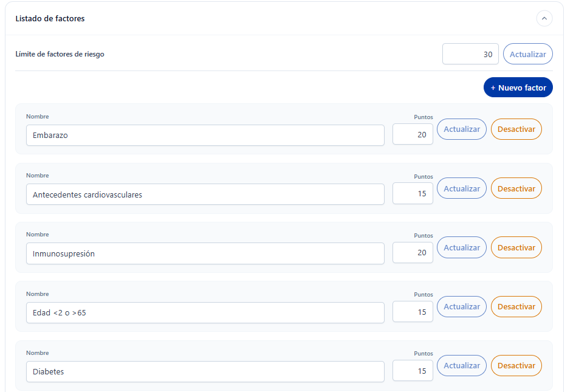576x392 pixels.
Task: Deactivate Antecedentes cardiovasculares factor
Action: tap(516, 188)
